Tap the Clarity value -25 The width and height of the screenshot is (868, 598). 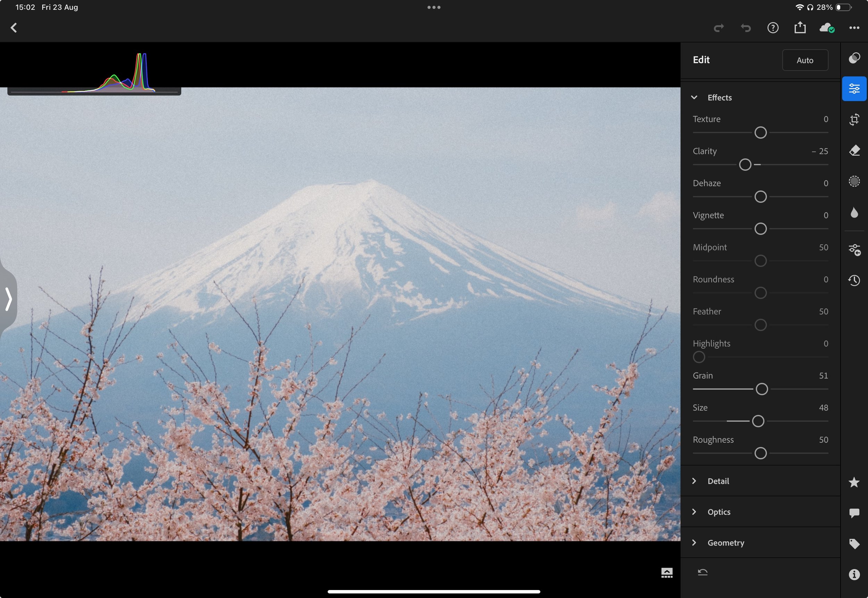click(820, 151)
